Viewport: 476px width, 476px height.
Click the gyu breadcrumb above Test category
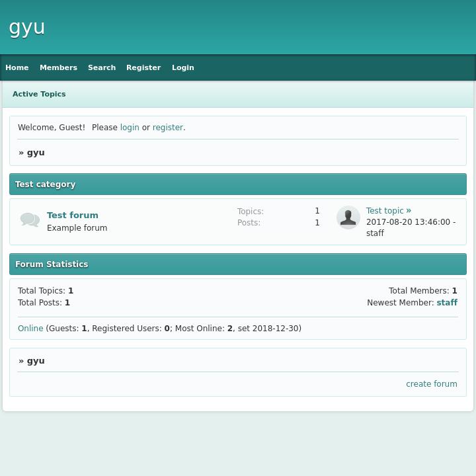[36, 153]
